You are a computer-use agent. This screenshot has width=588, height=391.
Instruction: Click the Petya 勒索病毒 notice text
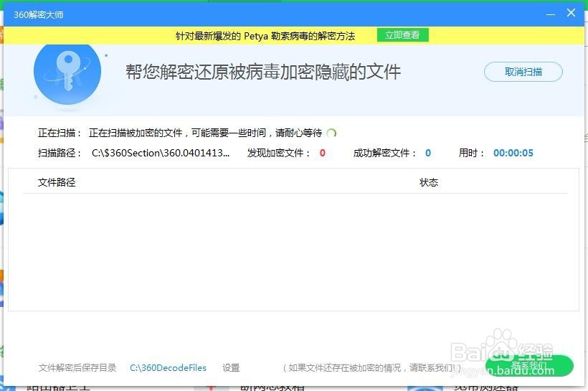(x=265, y=36)
